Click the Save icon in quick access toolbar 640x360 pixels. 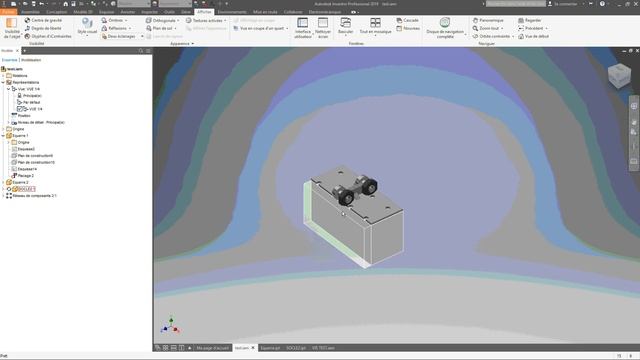click(33, 4)
